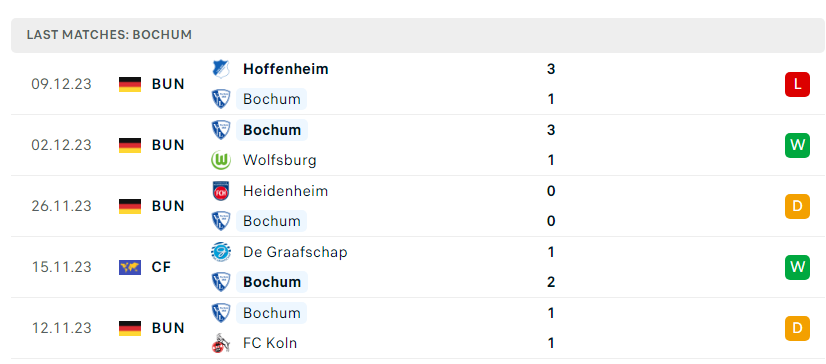Screen dimensions: 826x364
Task: Open the 26.11.23 match row date
Action: tap(61, 206)
